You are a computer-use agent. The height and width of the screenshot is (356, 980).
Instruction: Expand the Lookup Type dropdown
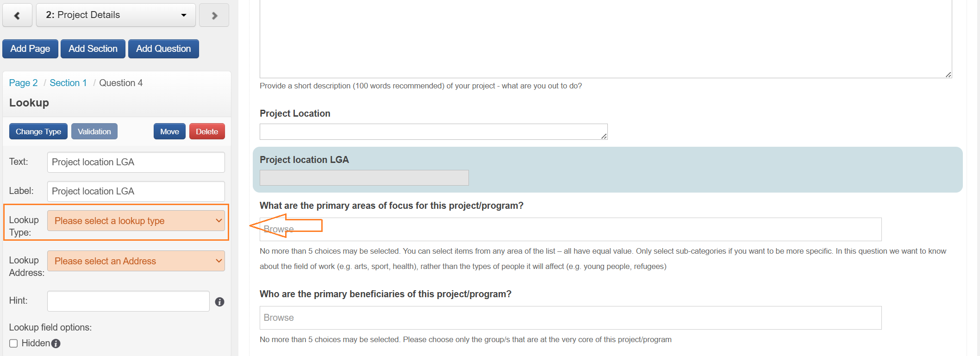pyautogui.click(x=136, y=221)
